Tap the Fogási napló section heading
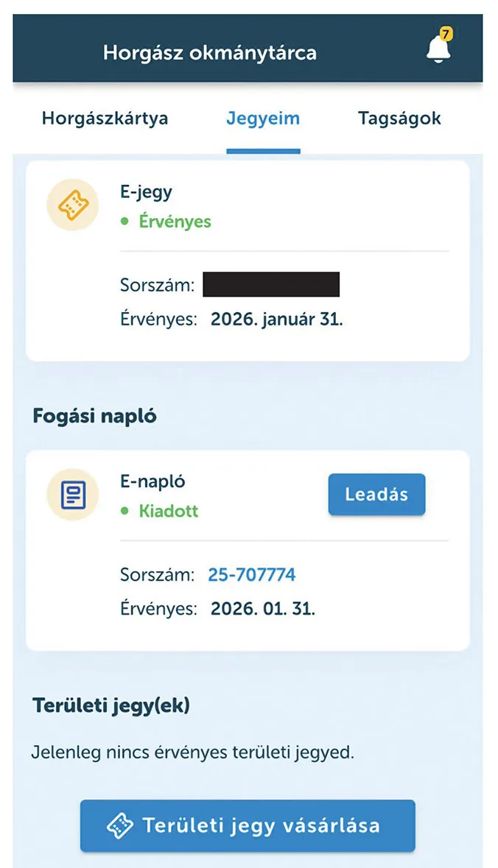 tap(94, 416)
